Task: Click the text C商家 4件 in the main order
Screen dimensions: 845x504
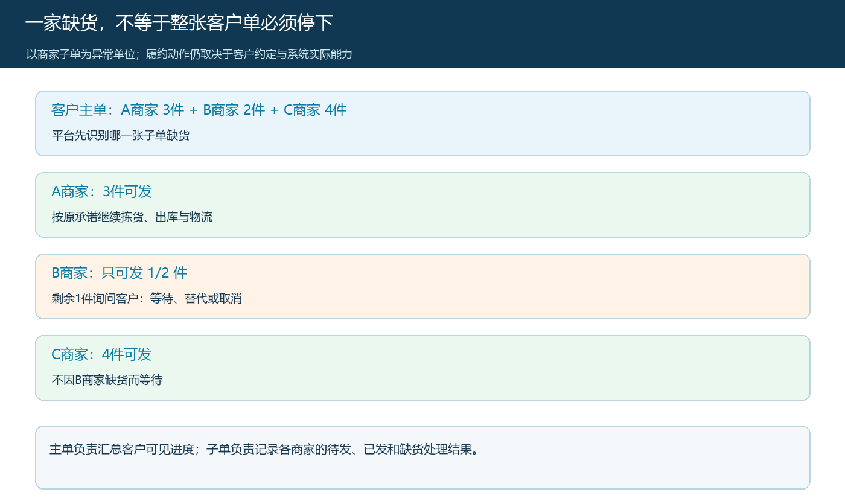Action: click(x=315, y=110)
